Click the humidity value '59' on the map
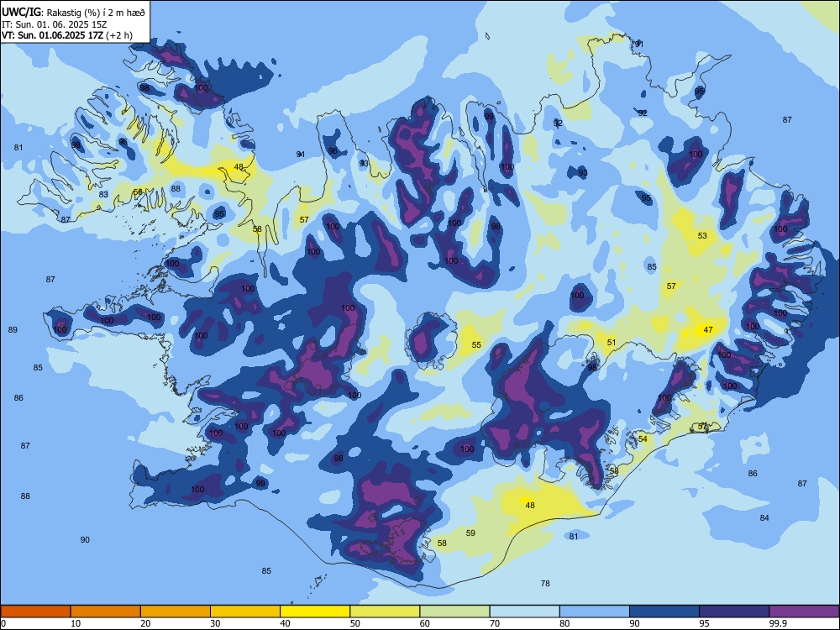 coord(470,533)
